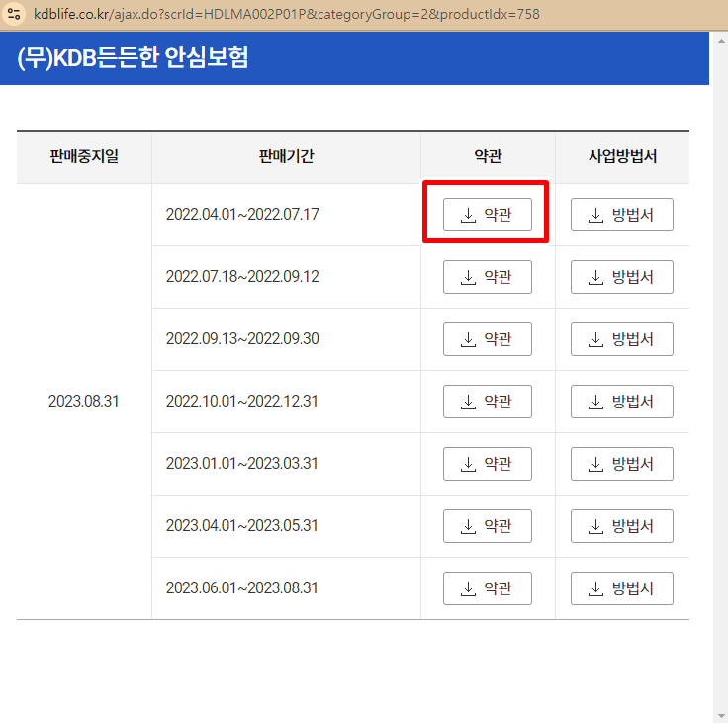
Task: Download 방법서 for 2023.06.01~2023.08.31
Action: [622, 587]
